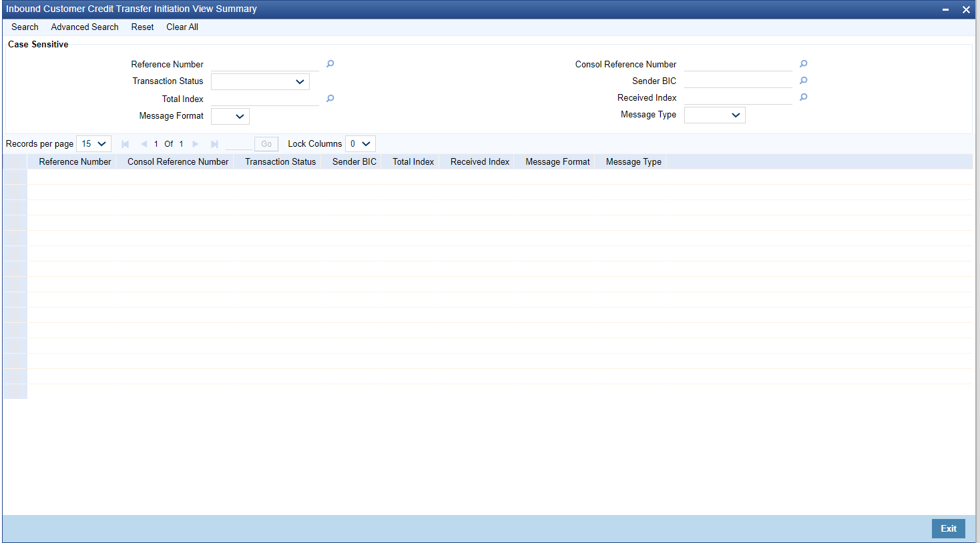Sort by Reference Number column header
The height and width of the screenshot is (543, 980).
[x=75, y=162]
